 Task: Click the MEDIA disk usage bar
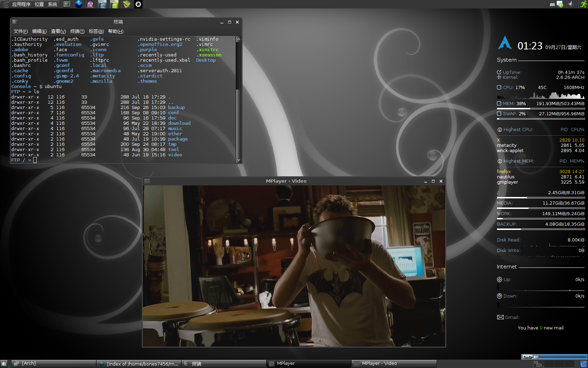click(540, 208)
